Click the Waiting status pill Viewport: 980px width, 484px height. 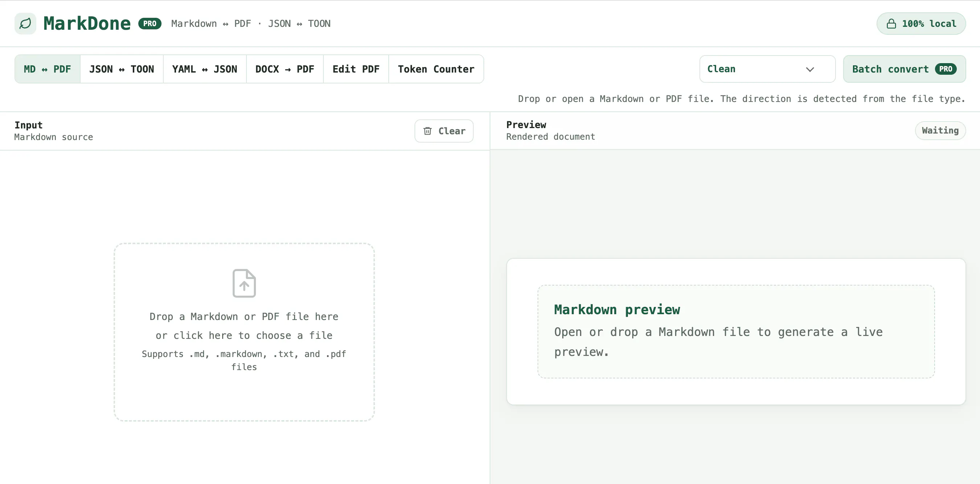940,131
